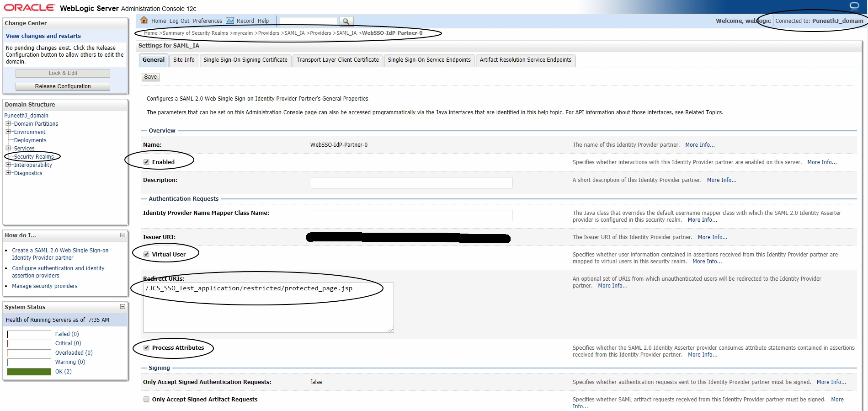Click into the Description text field

411,182
